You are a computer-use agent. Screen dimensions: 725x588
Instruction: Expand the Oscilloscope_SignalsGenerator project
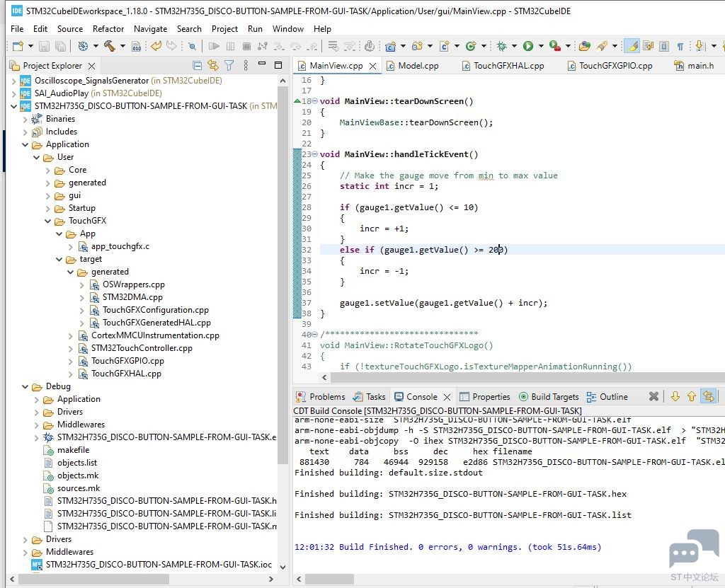tap(14, 81)
